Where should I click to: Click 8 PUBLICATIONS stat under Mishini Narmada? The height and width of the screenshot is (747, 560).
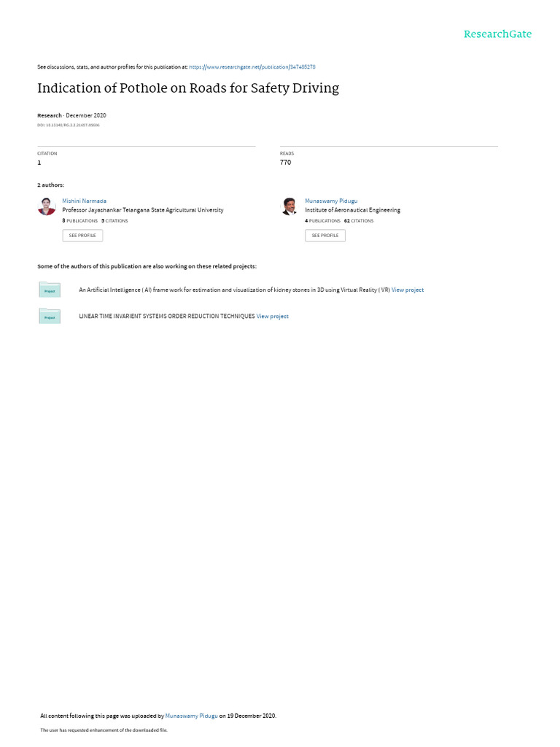tap(79, 220)
